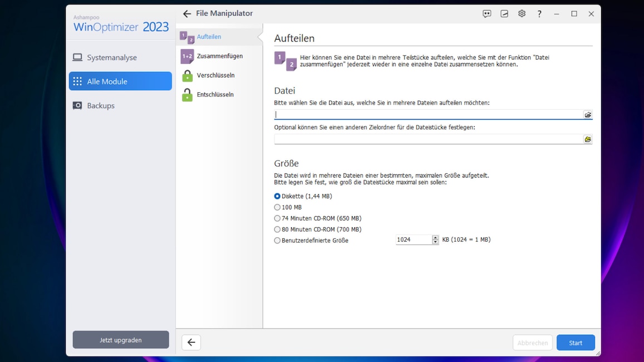Select the 100 MB size option

(x=277, y=207)
